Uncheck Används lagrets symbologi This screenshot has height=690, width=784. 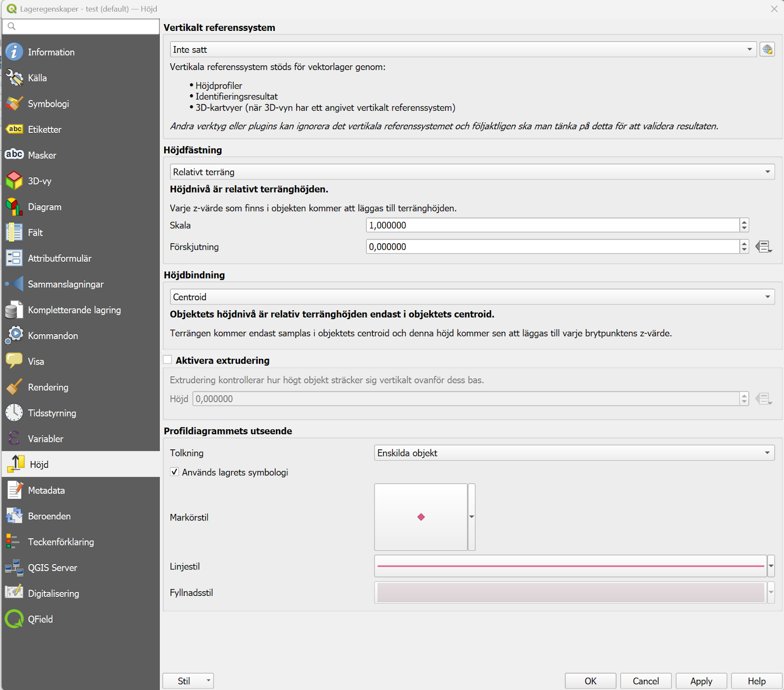tap(174, 472)
